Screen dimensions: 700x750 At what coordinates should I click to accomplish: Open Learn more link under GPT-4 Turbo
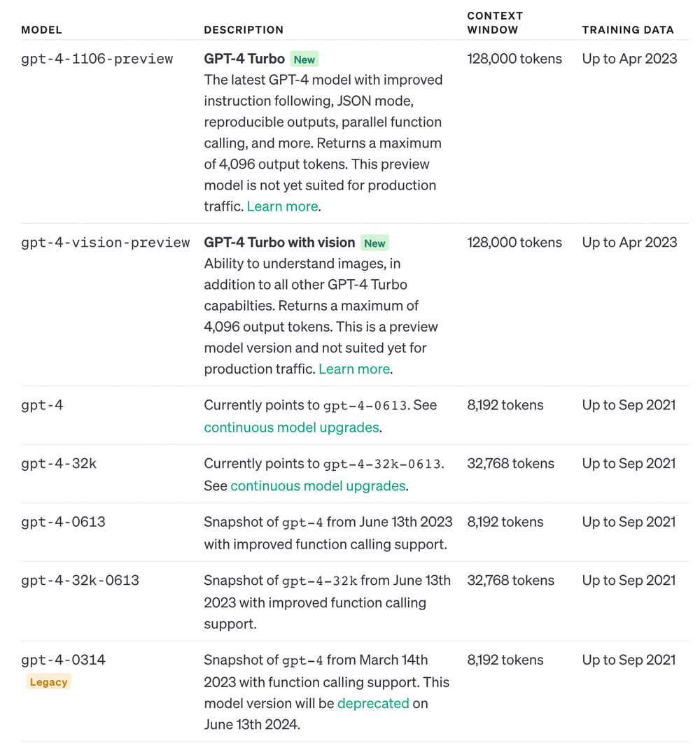[282, 206]
